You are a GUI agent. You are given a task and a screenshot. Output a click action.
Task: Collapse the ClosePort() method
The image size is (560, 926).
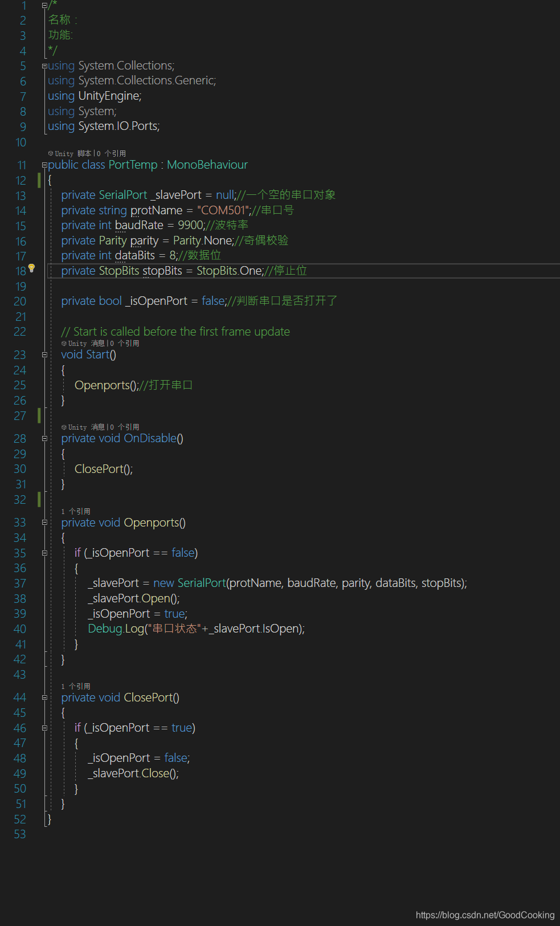[x=44, y=697]
